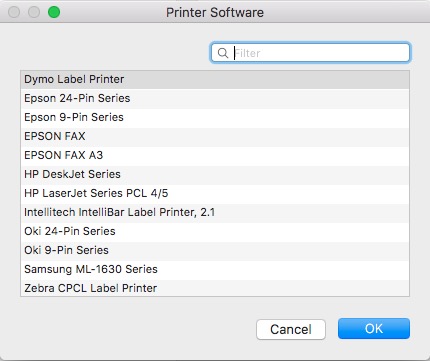Choose EPSON FAX A3 entry
The width and height of the screenshot is (430, 361).
point(215,155)
